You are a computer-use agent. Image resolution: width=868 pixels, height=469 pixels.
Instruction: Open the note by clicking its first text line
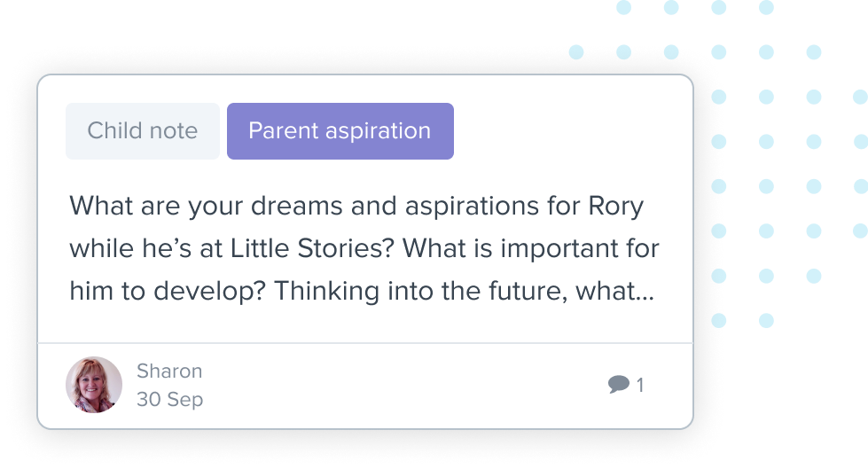356,207
